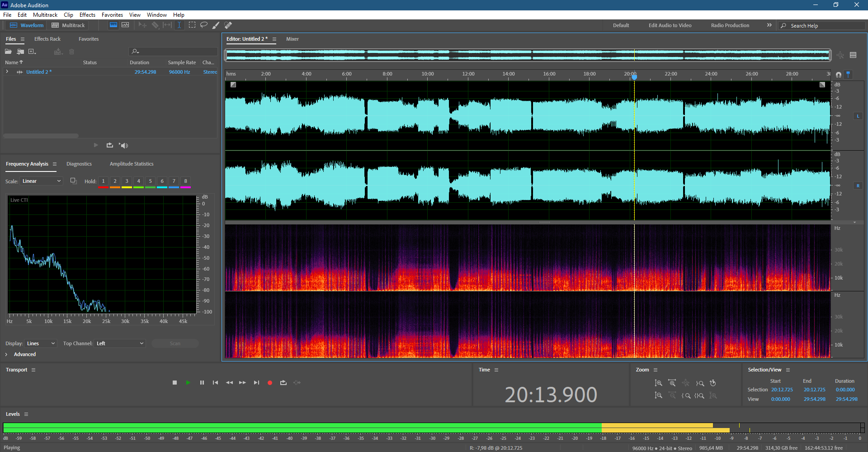Select the Paintbrush Selection tool
This screenshot has width=868, height=452.
[x=216, y=25]
